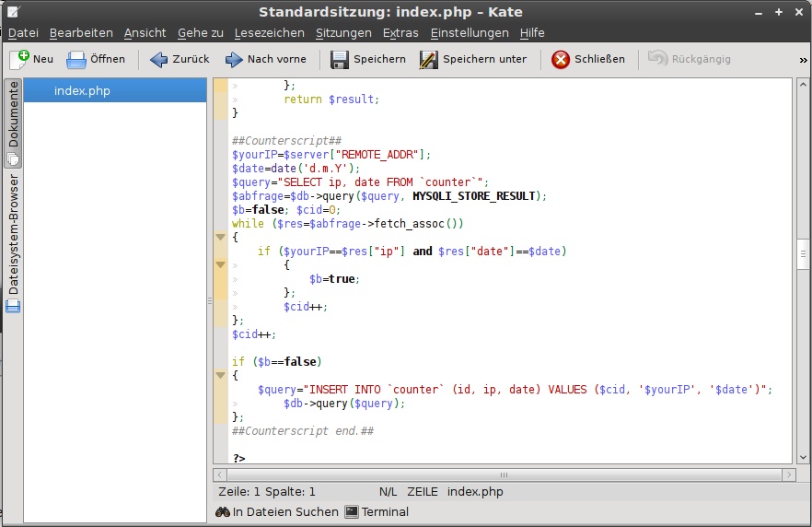Open the Sitzungen menu
The height and width of the screenshot is (527, 812).
pyautogui.click(x=343, y=32)
